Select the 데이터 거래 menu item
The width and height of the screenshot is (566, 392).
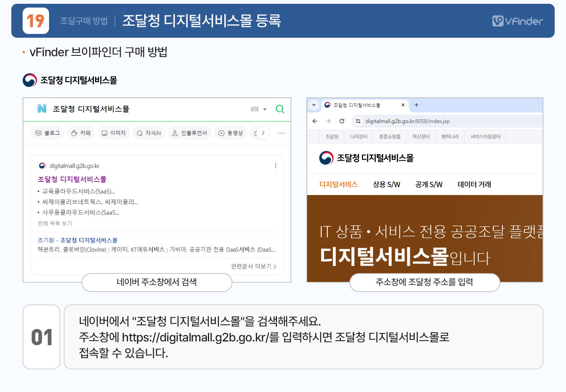(x=474, y=184)
